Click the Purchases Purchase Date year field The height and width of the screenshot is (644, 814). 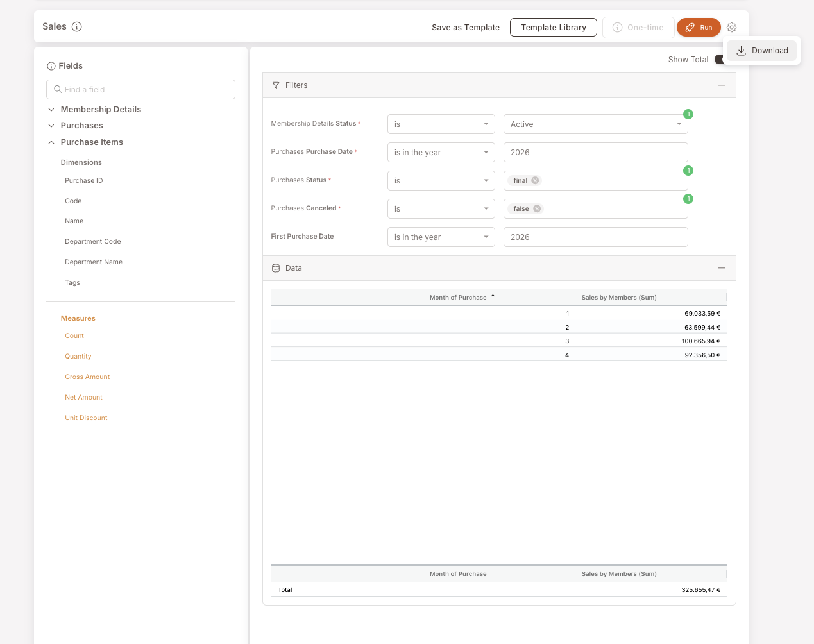click(596, 153)
